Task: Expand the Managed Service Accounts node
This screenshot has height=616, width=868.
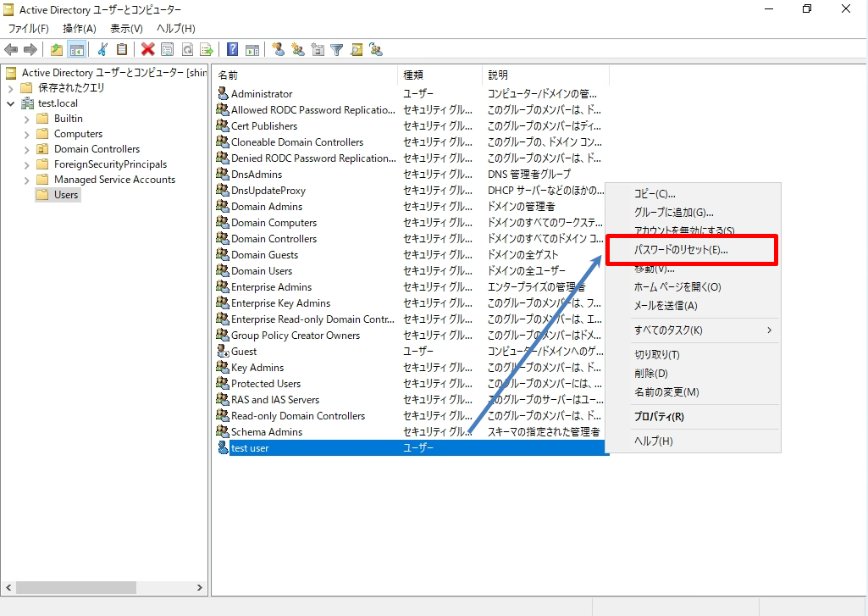Action: pyautogui.click(x=26, y=180)
